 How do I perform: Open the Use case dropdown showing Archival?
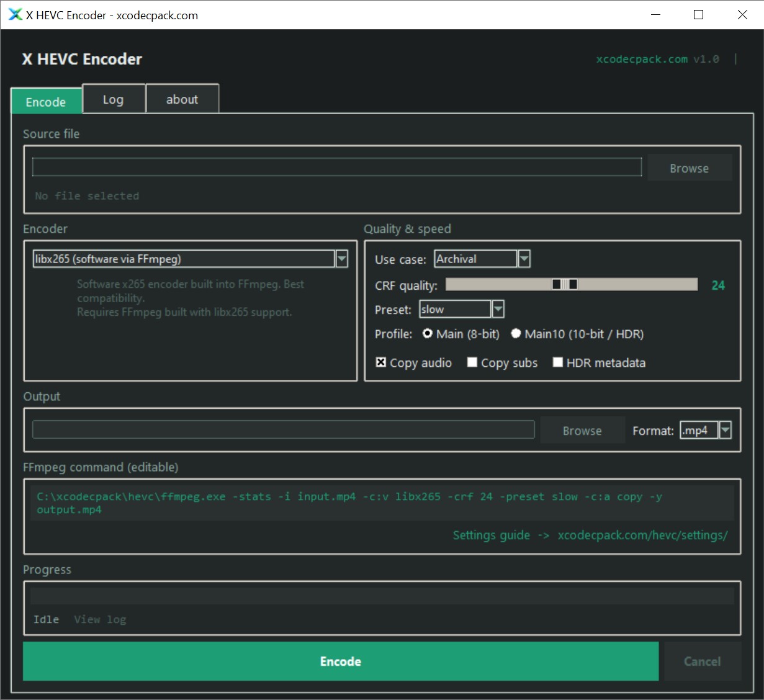pyautogui.click(x=524, y=258)
